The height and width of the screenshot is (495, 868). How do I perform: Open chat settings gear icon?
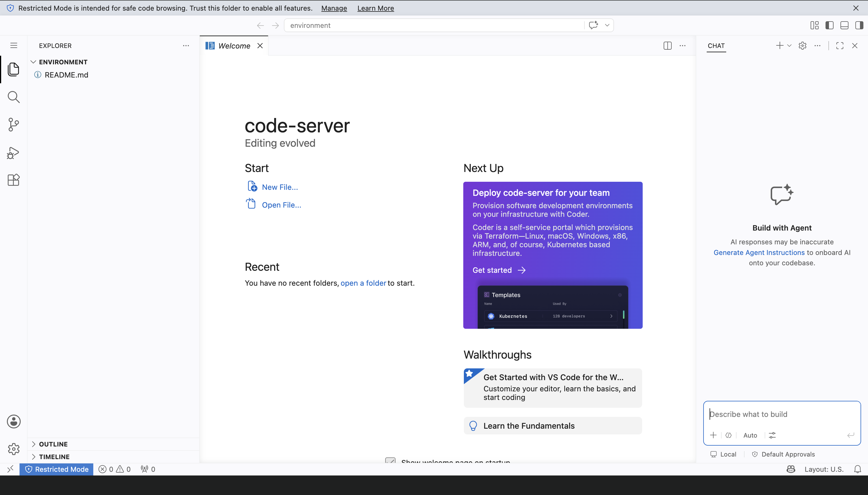(802, 46)
